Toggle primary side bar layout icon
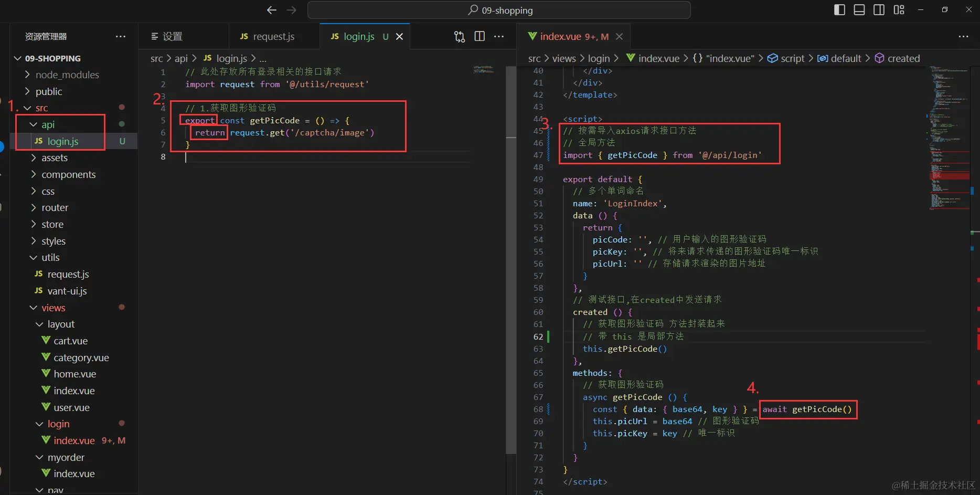This screenshot has height=495, width=980. point(839,9)
